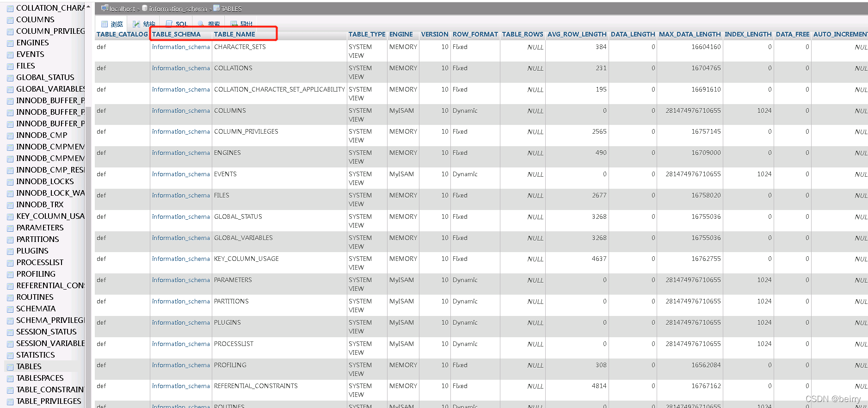Click the table icon beside PLUGINS in sidebar
The height and width of the screenshot is (408, 868).
pyautogui.click(x=10, y=251)
